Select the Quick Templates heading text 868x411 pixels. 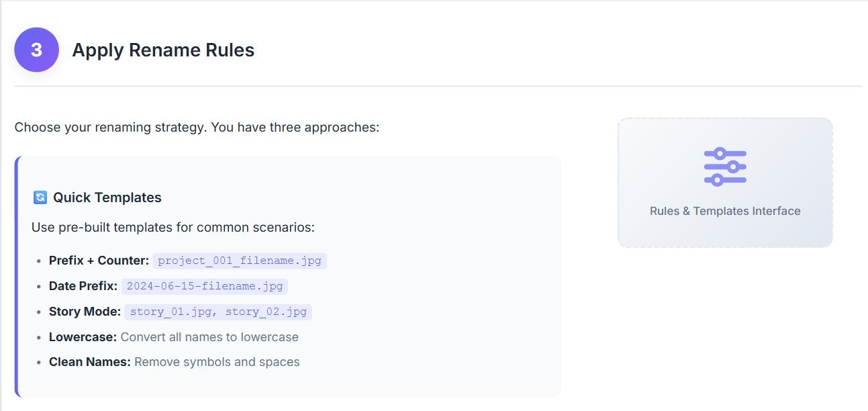pos(107,197)
